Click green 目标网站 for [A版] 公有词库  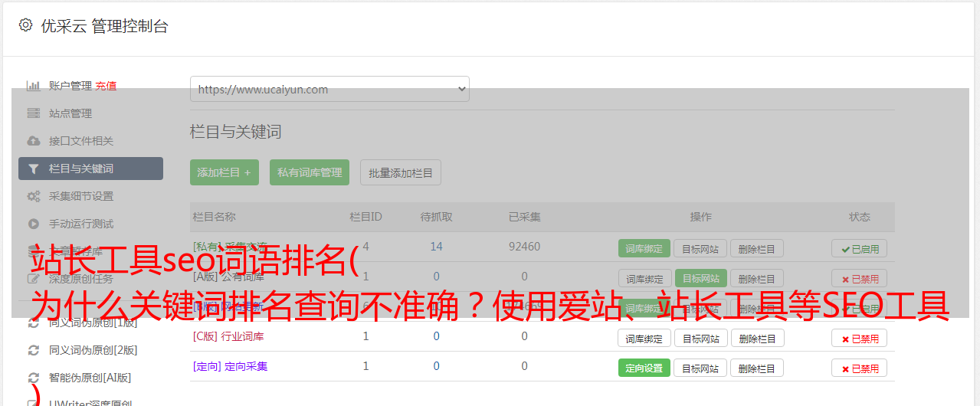click(701, 278)
